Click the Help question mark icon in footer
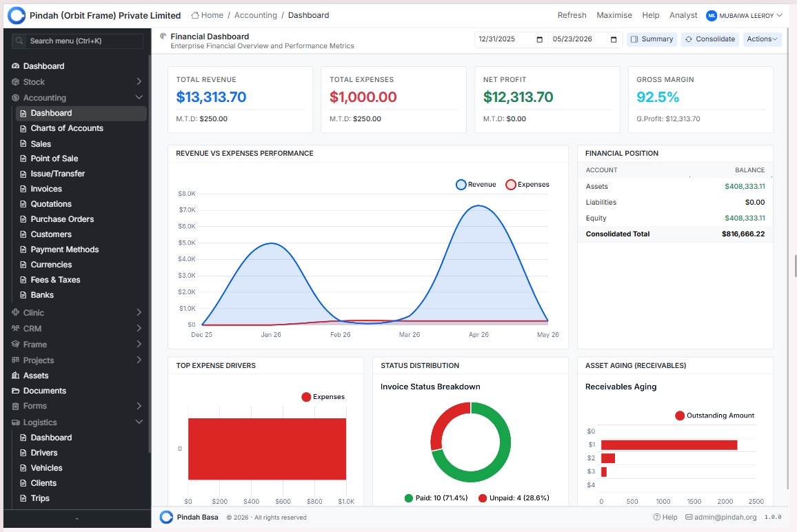Image resolution: width=797 pixels, height=532 pixels. click(x=657, y=517)
